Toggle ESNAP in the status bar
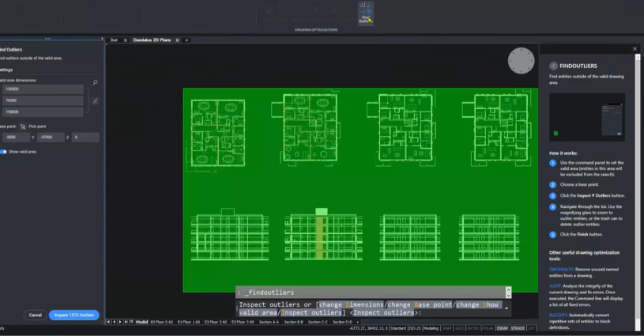 coord(503,328)
